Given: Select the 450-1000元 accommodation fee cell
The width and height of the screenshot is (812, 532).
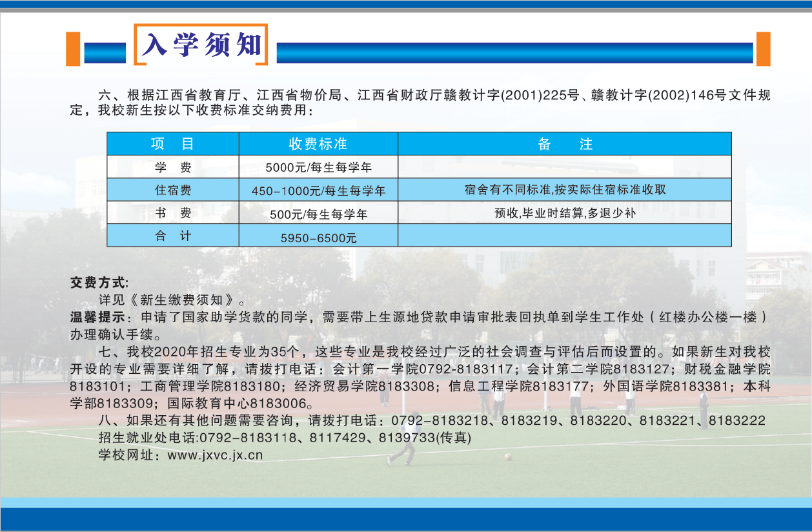Looking at the screenshot, I should coord(318,190).
